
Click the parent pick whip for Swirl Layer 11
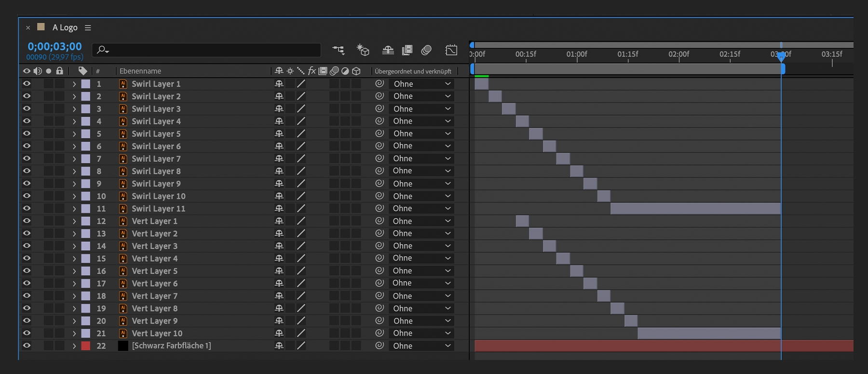[380, 208]
